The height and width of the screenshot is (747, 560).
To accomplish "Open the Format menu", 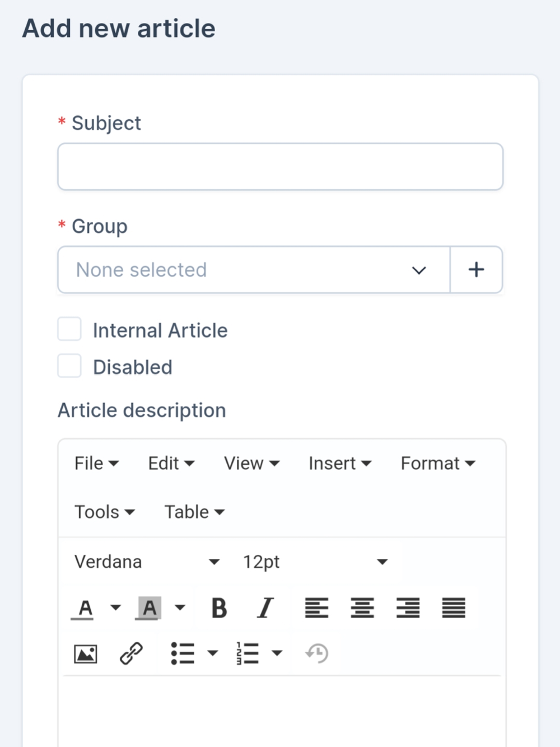I will tap(438, 464).
